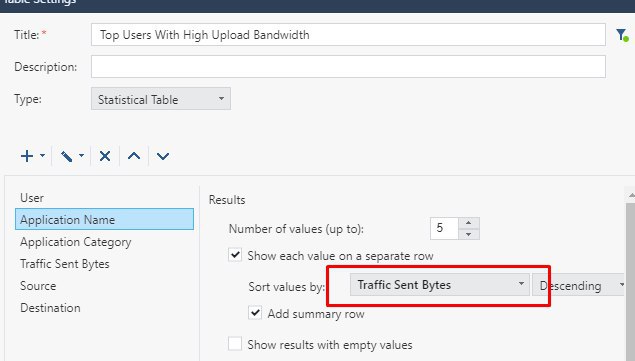Toggle Show each value on separate row

pos(235,255)
